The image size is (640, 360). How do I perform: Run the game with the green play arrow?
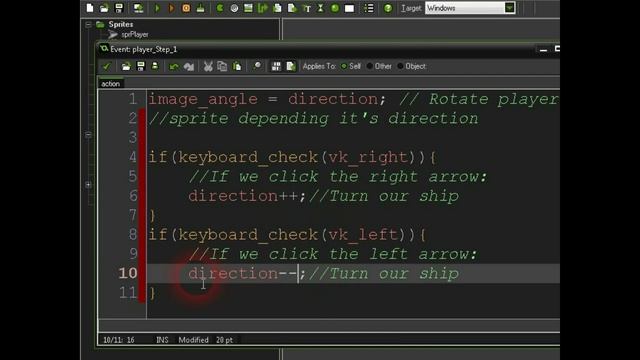point(157,8)
